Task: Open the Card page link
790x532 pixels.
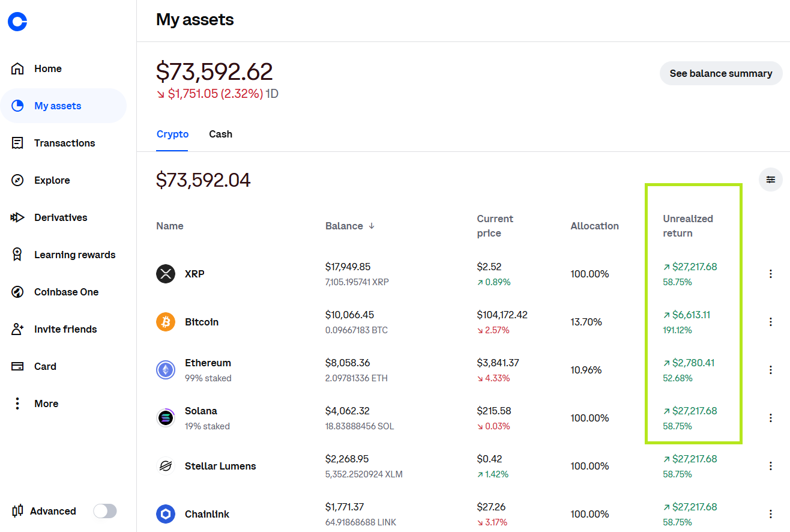Action: [45, 366]
